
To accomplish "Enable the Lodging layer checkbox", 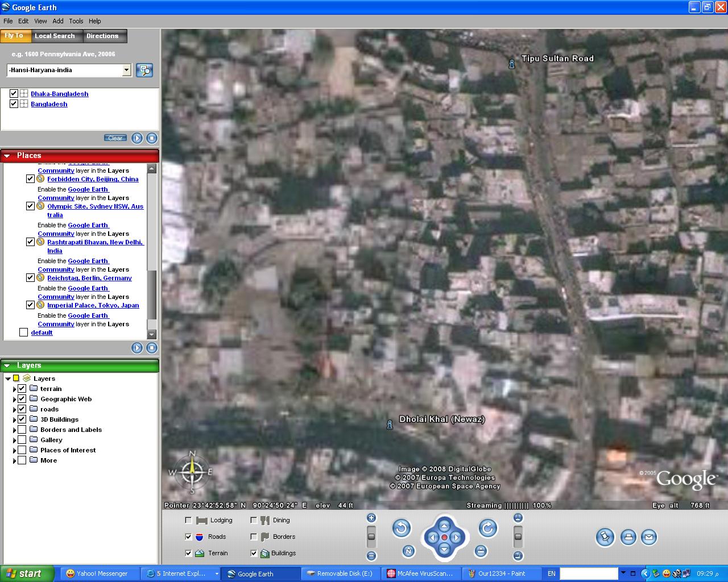I will (x=189, y=520).
